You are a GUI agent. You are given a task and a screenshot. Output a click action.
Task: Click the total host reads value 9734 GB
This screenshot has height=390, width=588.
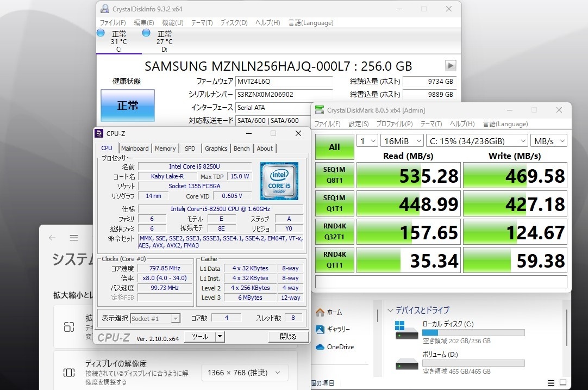point(429,81)
